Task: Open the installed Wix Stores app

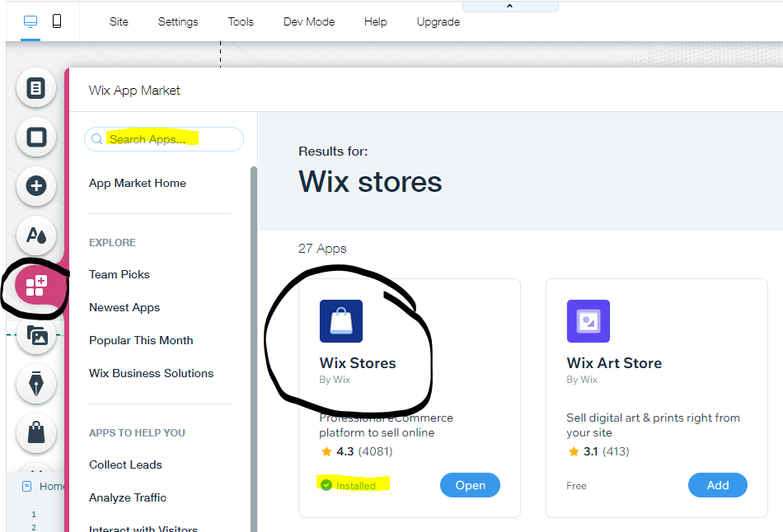Action: (x=470, y=485)
